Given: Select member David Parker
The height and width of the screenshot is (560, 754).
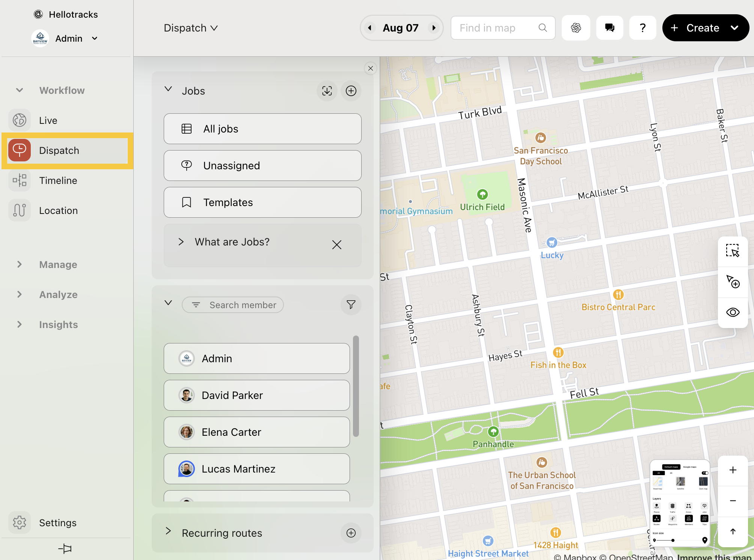Looking at the screenshot, I should coord(257,395).
